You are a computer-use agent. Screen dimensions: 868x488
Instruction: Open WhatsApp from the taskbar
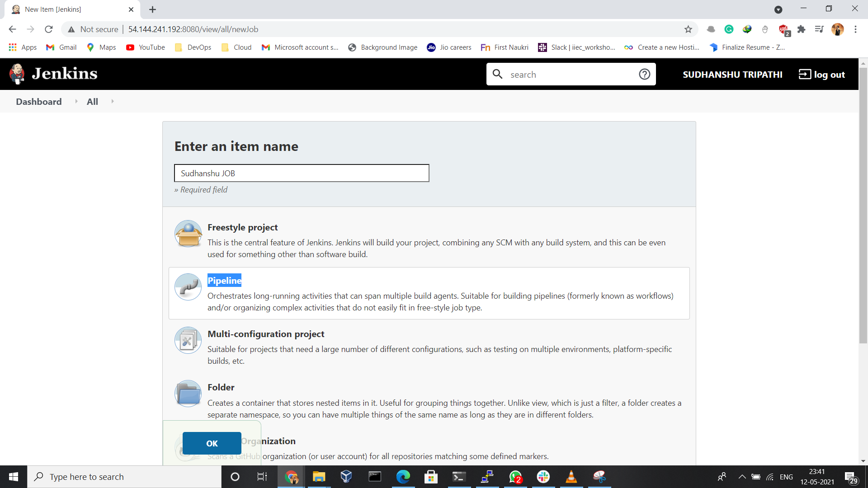click(516, 477)
